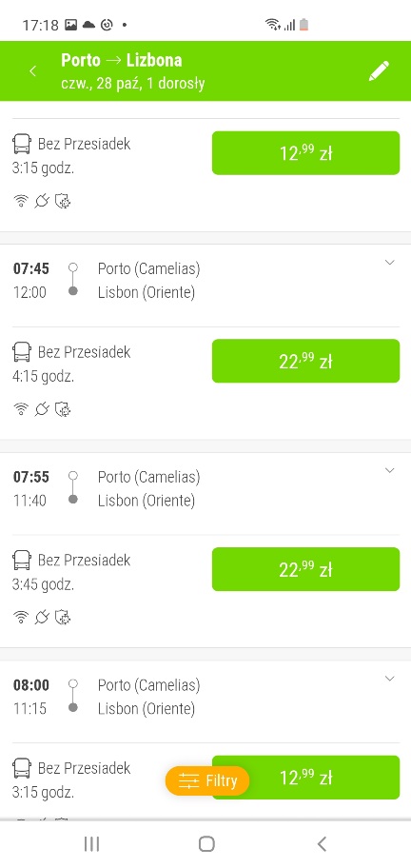411x868 pixels.
Task: Open the Porto → Lizbona search title
Action: click(x=122, y=60)
